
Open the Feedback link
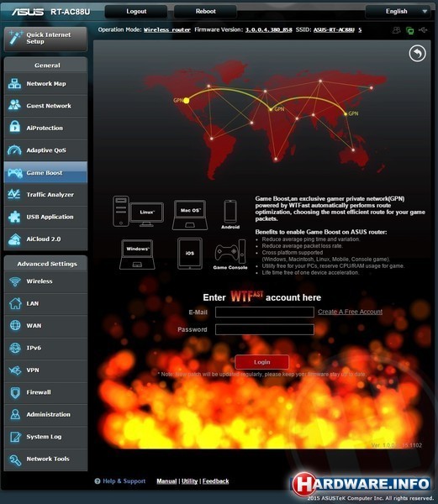[215, 481]
